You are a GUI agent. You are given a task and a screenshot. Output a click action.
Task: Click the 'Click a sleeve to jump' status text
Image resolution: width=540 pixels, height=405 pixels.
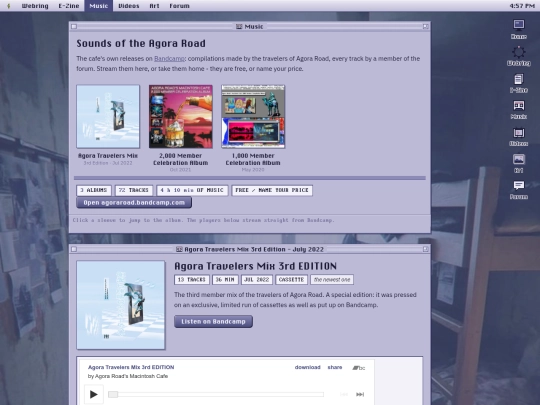[204, 220]
